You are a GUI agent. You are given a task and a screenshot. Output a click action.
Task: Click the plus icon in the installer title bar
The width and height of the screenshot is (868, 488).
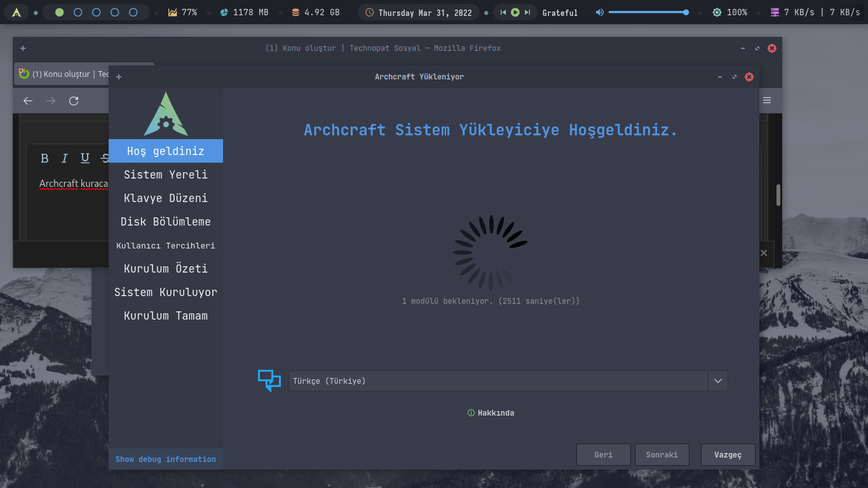click(x=119, y=77)
